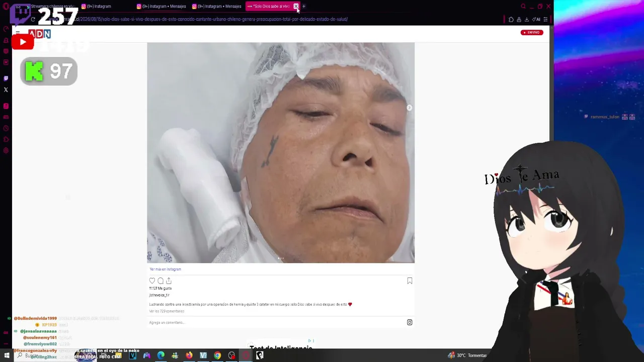Open the Windows Start menu
This screenshot has width=644, height=362.
tap(7, 355)
